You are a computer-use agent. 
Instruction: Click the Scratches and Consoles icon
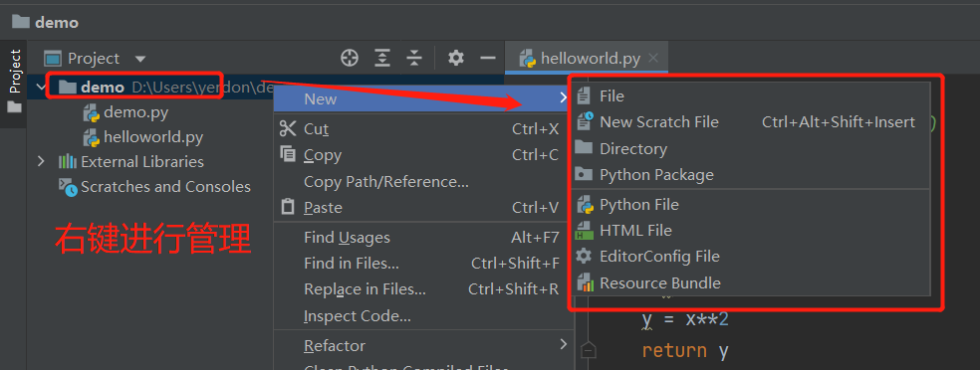coord(68,187)
